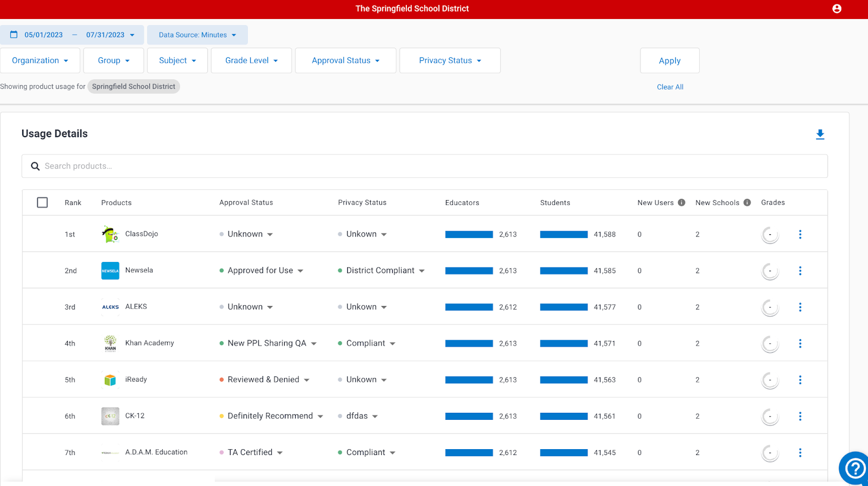Image resolution: width=868 pixels, height=486 pixels.
Task: Open the three-dot menu for CK-12
Action: click(x=800, y=416)
